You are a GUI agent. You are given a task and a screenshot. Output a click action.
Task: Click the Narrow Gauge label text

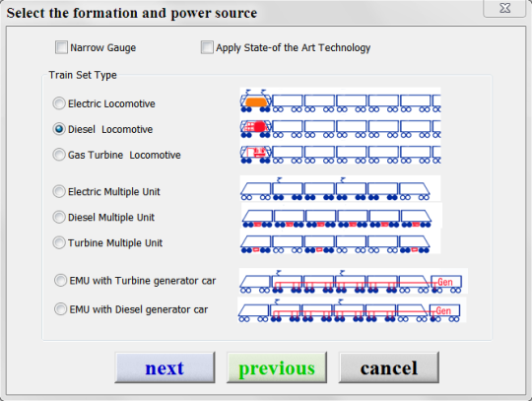tap(103, 48)
